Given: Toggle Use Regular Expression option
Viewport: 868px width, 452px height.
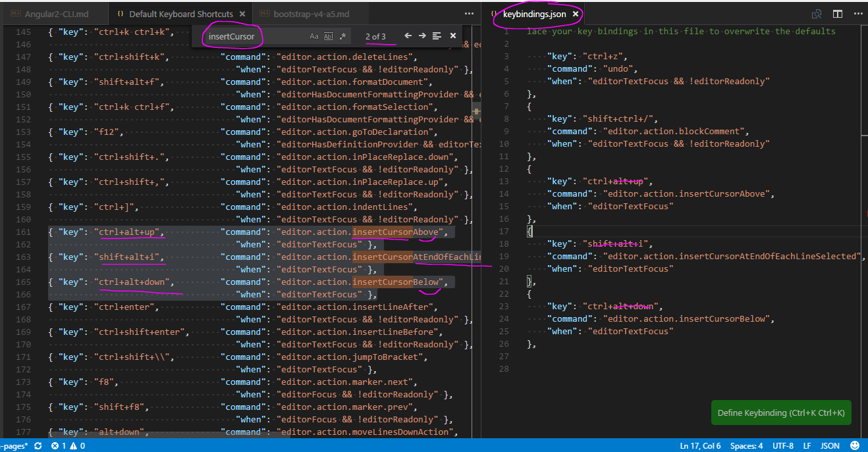Looking at the screenshot, I should [343, 36].
